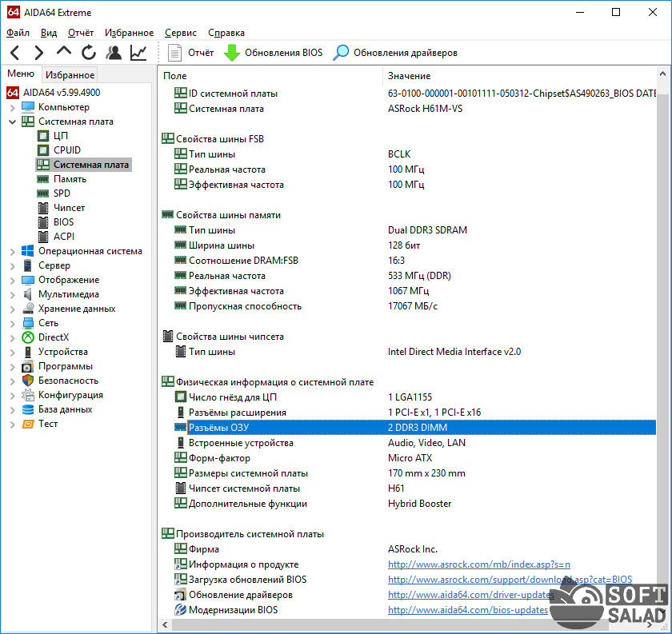
Task: Click the BIOS updates green arrow
Action: click(232, 53)
